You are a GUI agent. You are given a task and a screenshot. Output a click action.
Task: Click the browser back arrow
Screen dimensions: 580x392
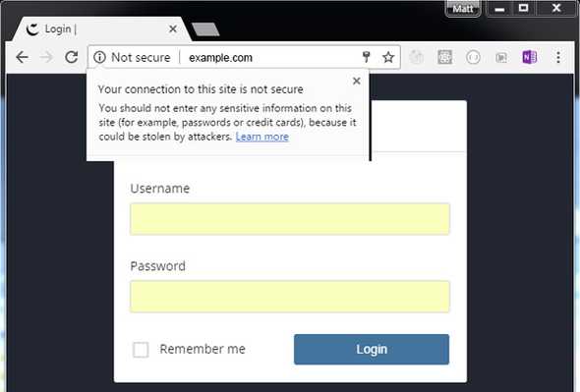pyautogui.click(x=23, y=57)
